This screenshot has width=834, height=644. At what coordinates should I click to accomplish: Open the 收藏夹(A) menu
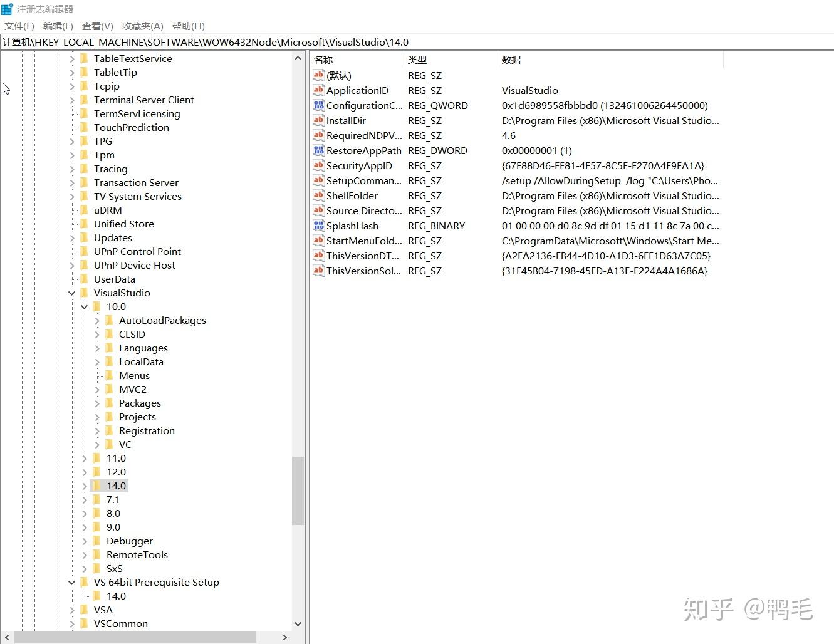[141, 26]
